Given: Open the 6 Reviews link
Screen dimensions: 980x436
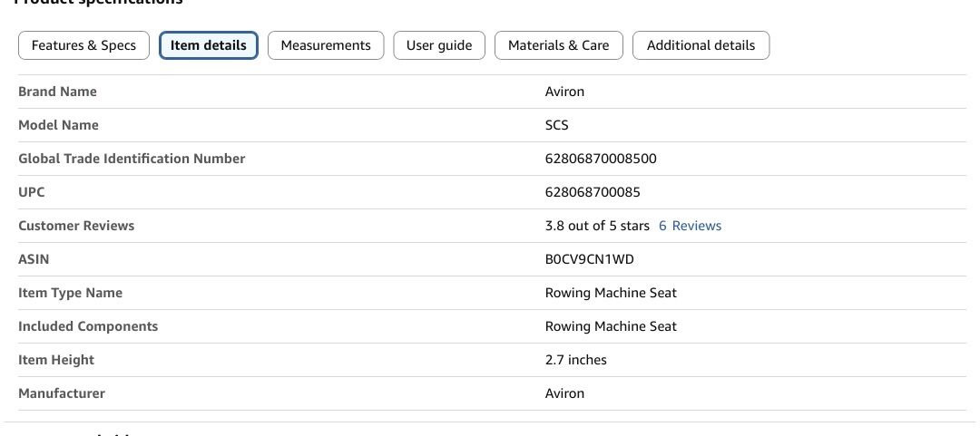Looking at the screenshot, I should 690,226.
